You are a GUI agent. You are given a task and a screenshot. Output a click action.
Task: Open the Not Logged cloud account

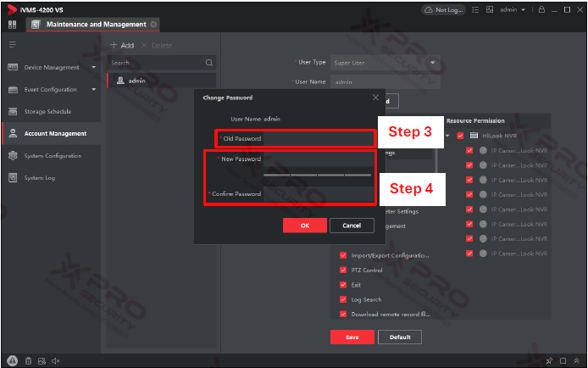(x=444, y=10)
